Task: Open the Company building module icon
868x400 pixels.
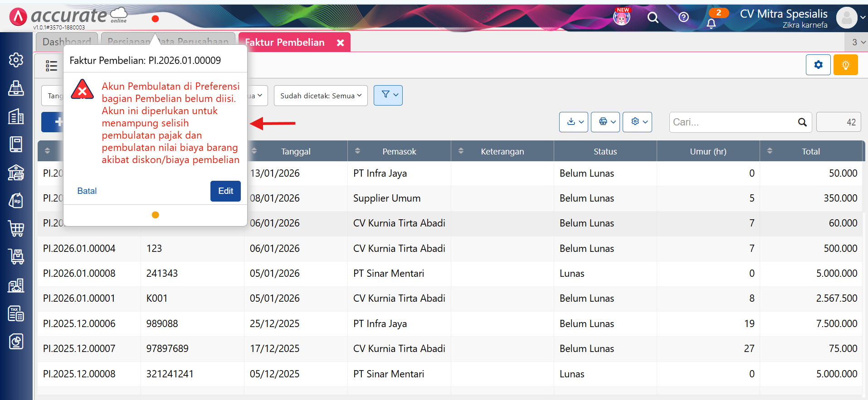Action: pos(16,116)
